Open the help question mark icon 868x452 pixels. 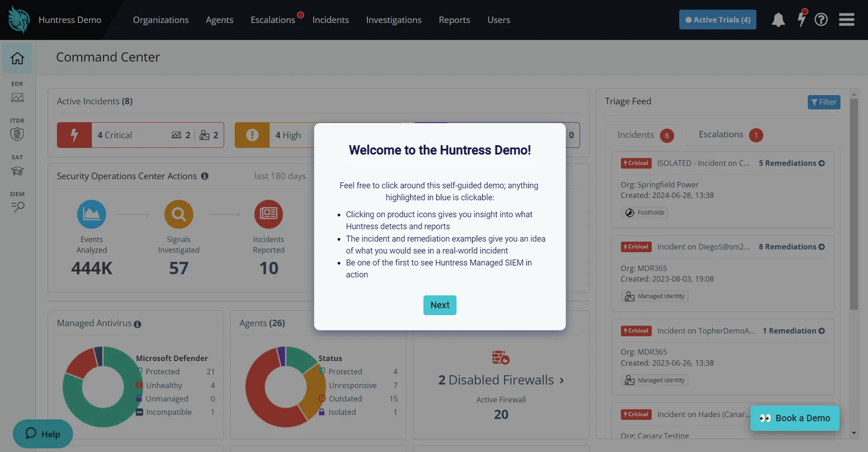(x=821, y=20)
